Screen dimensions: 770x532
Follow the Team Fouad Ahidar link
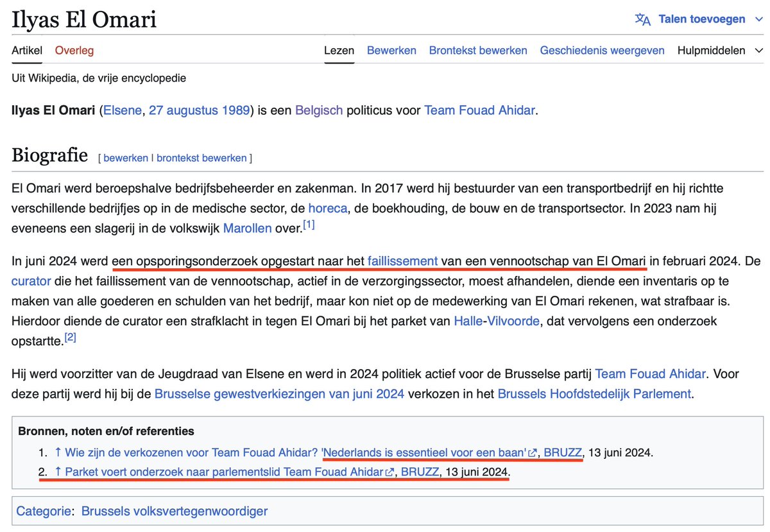click(x=479, y=110)
